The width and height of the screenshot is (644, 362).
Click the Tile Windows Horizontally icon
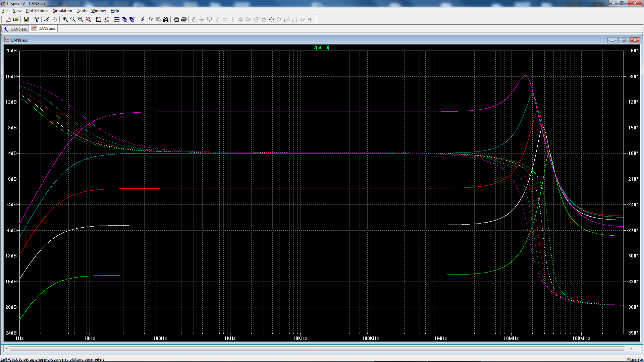coord(117,19)
